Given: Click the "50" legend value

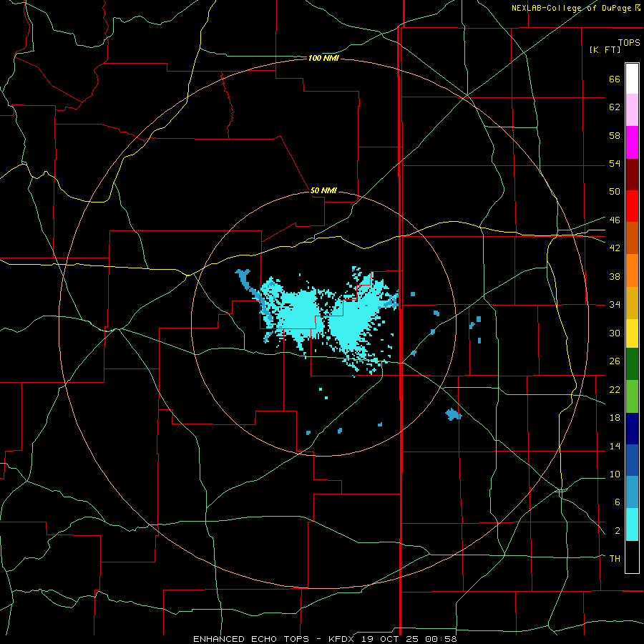Looking at the screenshot, I should point(615,192).
